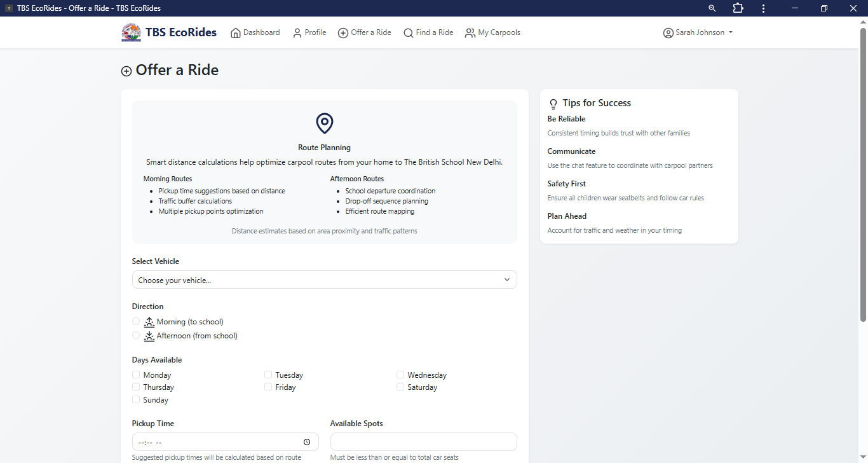Click the Available Spots input field
The width and height of the screenshot is (868, 463).
click(x=423, y=442)
